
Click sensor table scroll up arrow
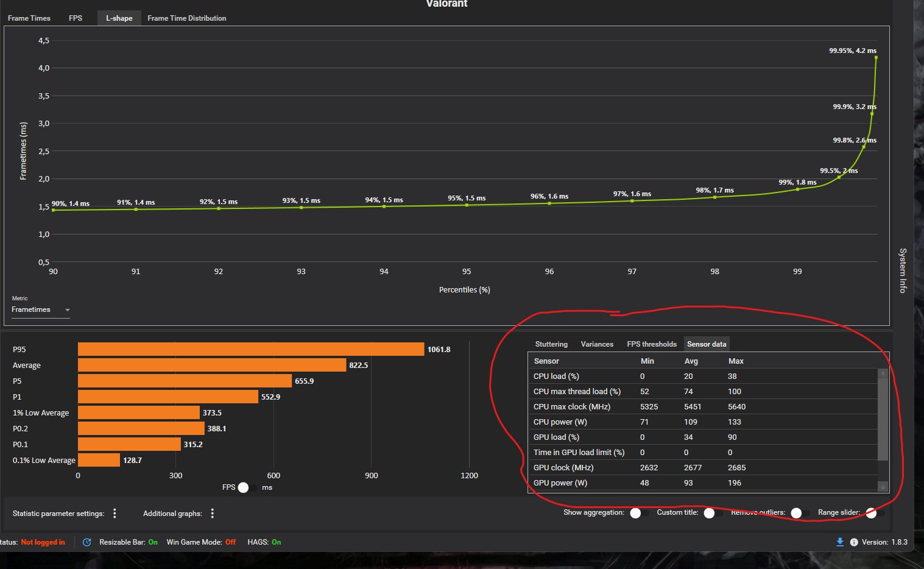coord(883,374)
